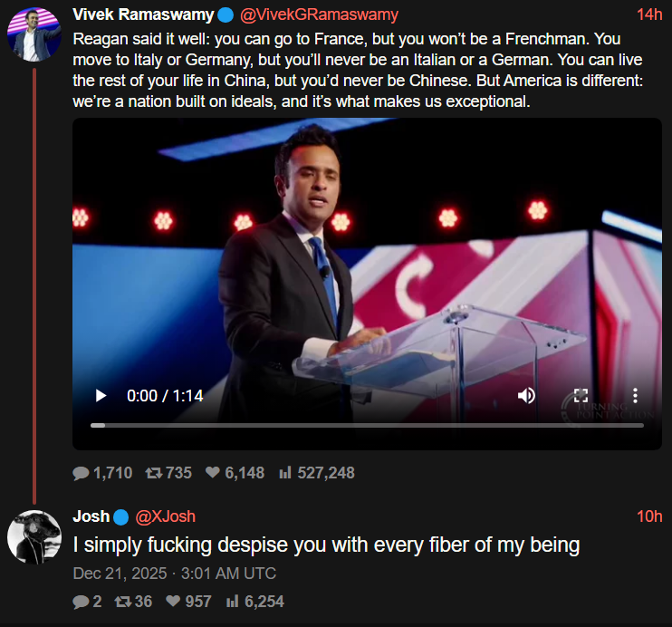View stats icon on Josh's tweet

coord(233,602)
